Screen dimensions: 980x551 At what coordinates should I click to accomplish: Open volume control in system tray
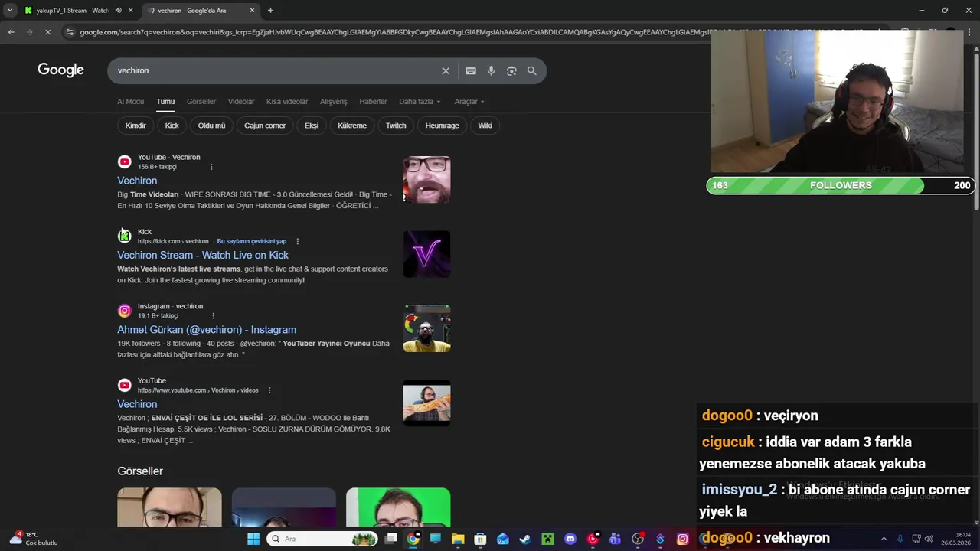(x=929, y=539)
